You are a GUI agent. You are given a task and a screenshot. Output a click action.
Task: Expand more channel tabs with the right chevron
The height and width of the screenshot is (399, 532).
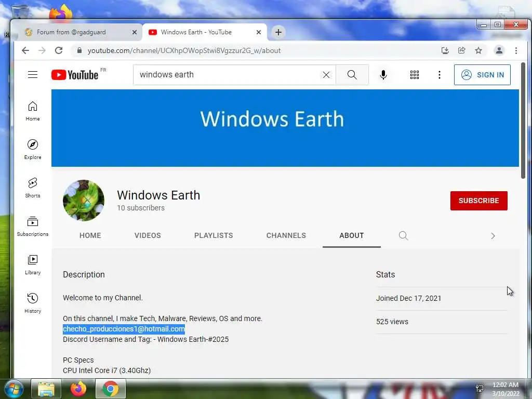tap(493, 236)
